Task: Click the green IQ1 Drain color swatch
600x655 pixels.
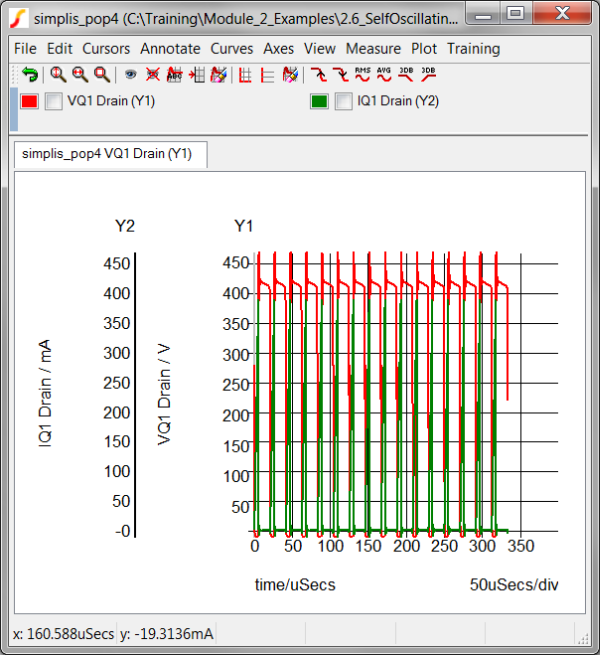Action: coord(319,101)
